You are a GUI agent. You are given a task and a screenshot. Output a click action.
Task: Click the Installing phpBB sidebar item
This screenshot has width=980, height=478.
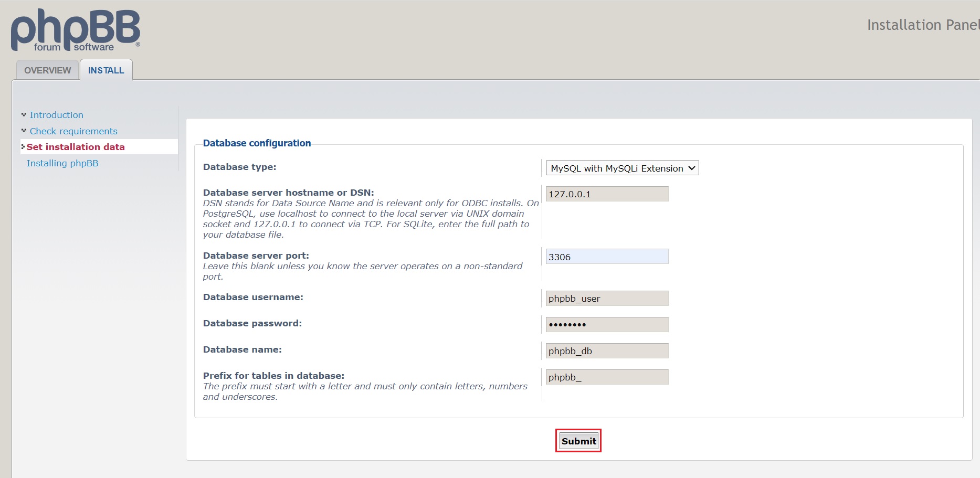(62, 163)
